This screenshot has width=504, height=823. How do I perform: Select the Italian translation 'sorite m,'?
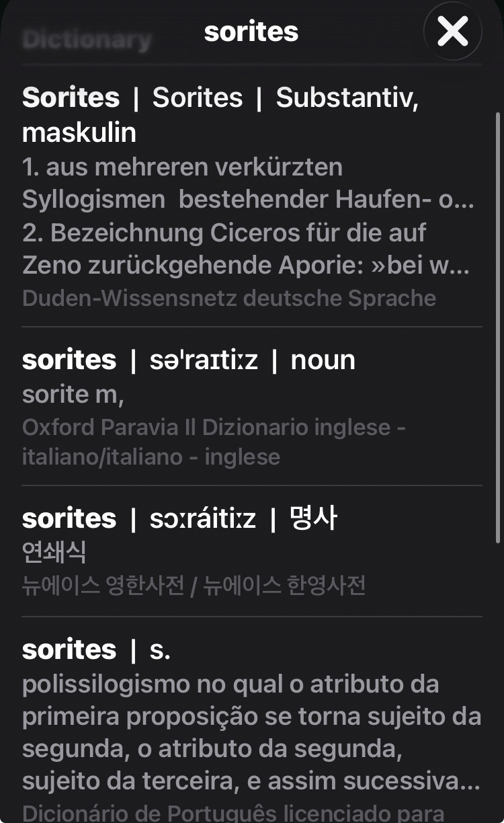click(x=73, y=395)
